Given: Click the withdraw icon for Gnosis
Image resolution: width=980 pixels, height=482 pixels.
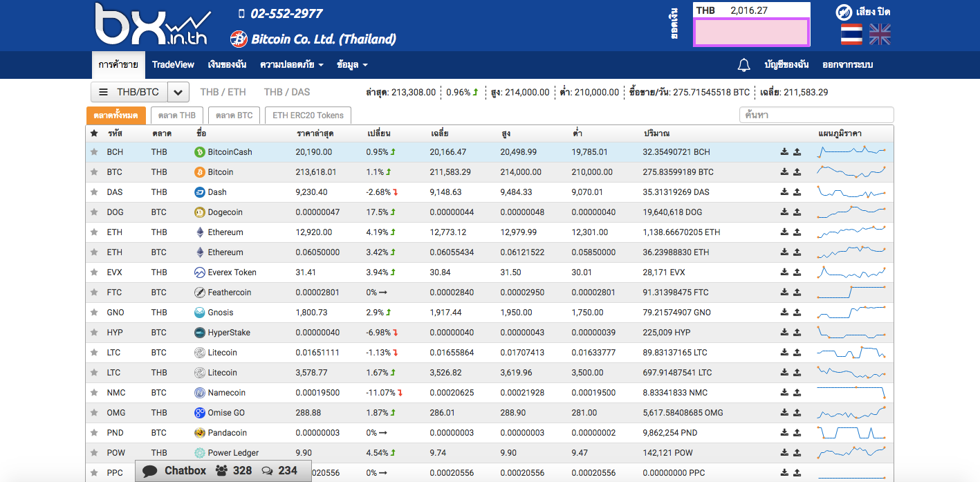Looking at the screenshot, I should [797, 313].
